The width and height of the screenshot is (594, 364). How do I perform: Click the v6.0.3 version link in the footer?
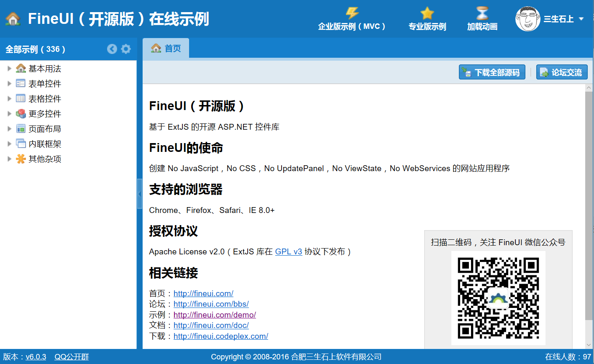coord(36,357)
